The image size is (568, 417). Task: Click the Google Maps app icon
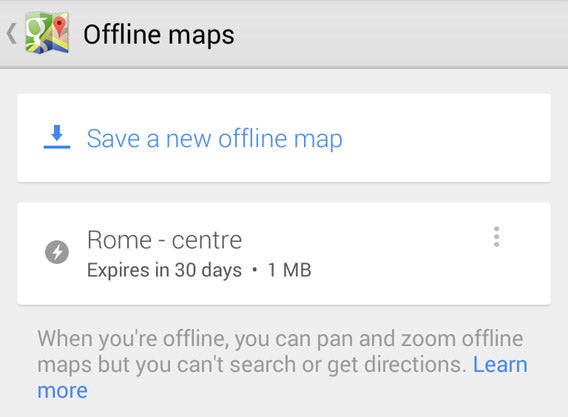point(47,33)
